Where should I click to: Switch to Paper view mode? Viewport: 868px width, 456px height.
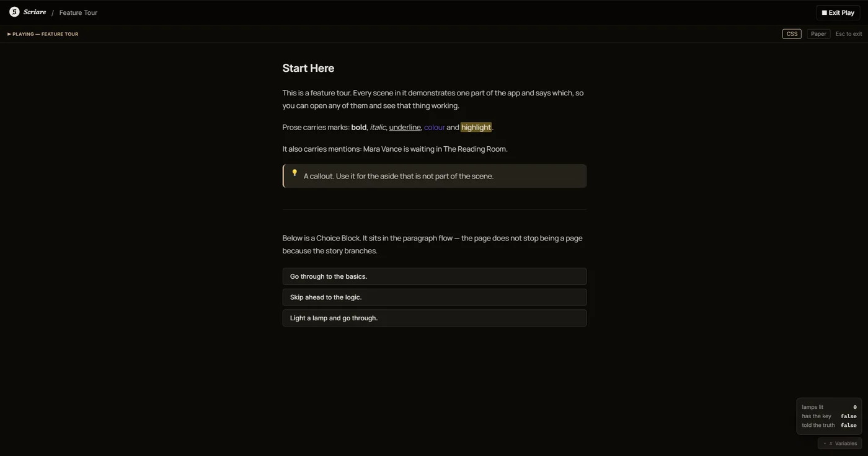pos(818,34)
